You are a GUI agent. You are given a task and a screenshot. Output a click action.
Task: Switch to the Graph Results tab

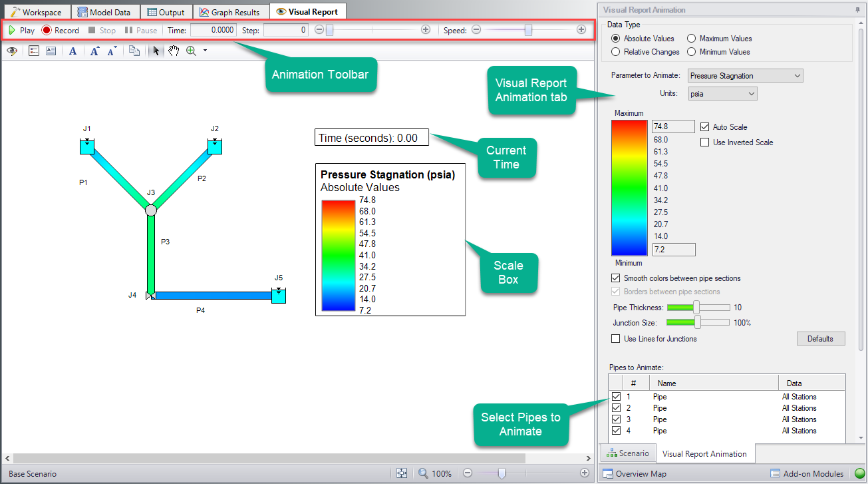tap(231, 11)
